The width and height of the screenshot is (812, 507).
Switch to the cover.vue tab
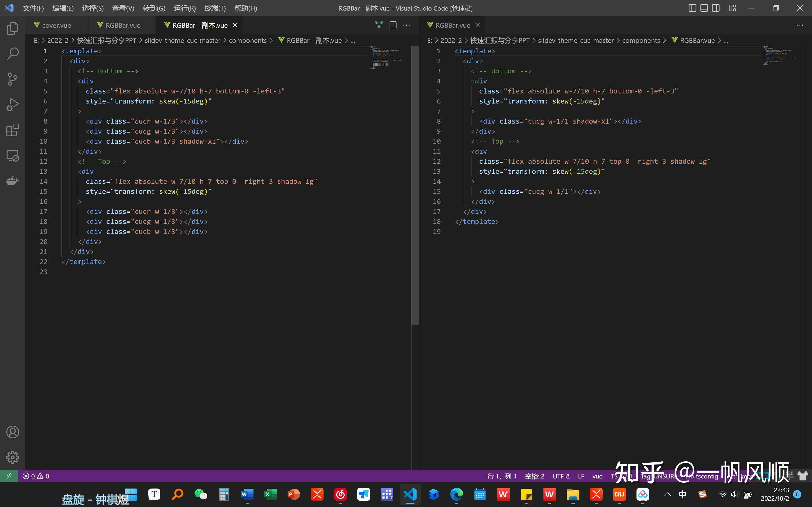coord(56,26)
